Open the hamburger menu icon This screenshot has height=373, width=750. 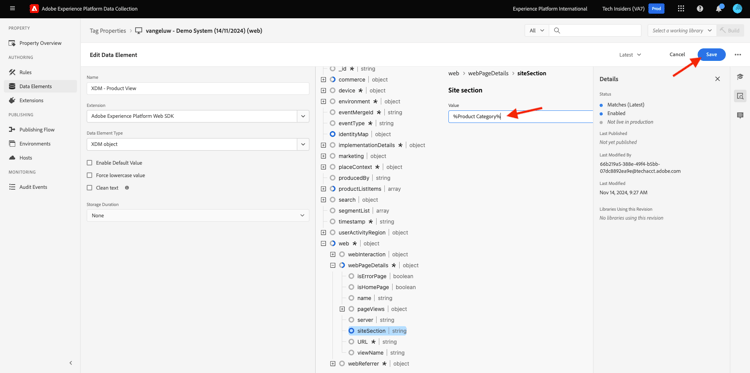12,9
